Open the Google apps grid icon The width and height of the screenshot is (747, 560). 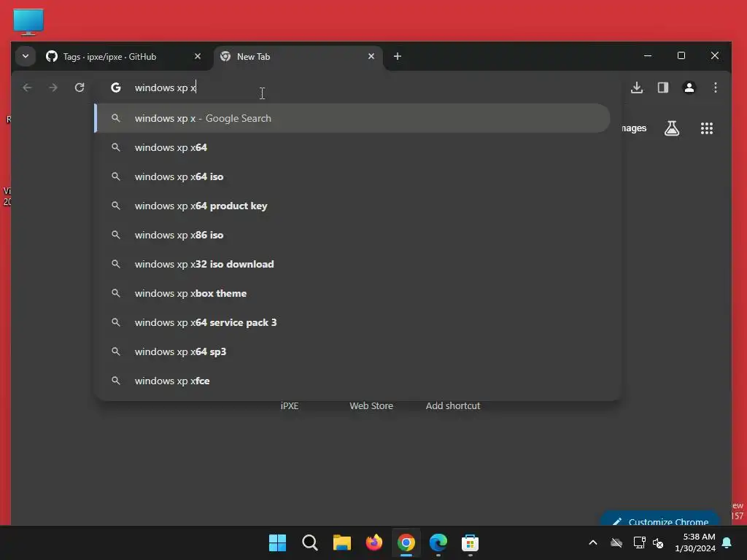pyautogui.click(x=707, y=128)
